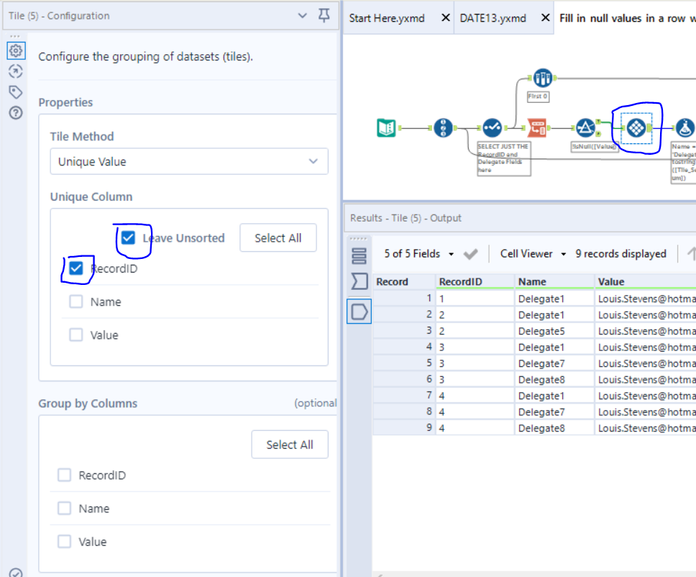Select the Record ID tool on canvas
This screenshot has height=577, width=696.
(443, 128)
